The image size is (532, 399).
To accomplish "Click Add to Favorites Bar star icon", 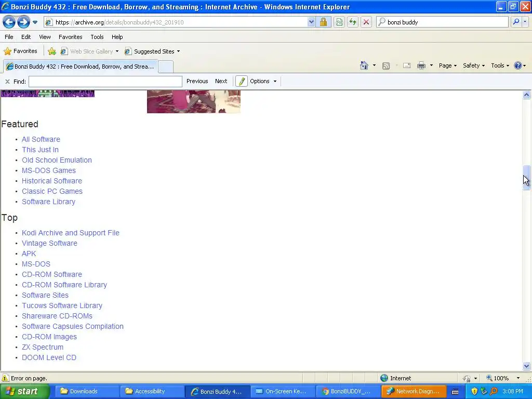I will pyautogui.click(x=52, y=51).
